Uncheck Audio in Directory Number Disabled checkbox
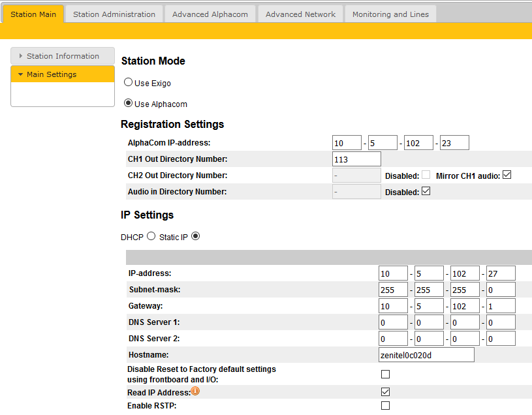532x415 pixels. pos(426,191)
